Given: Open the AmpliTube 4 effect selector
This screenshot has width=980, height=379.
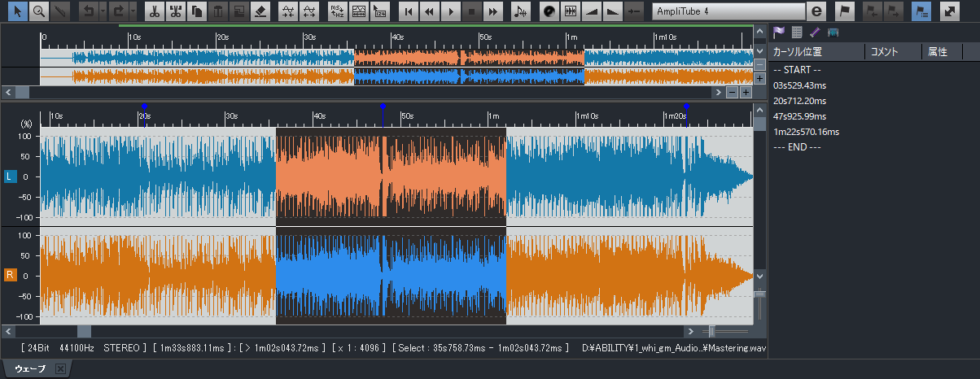Looking at the screenshot, I should (x=728, y=11).
